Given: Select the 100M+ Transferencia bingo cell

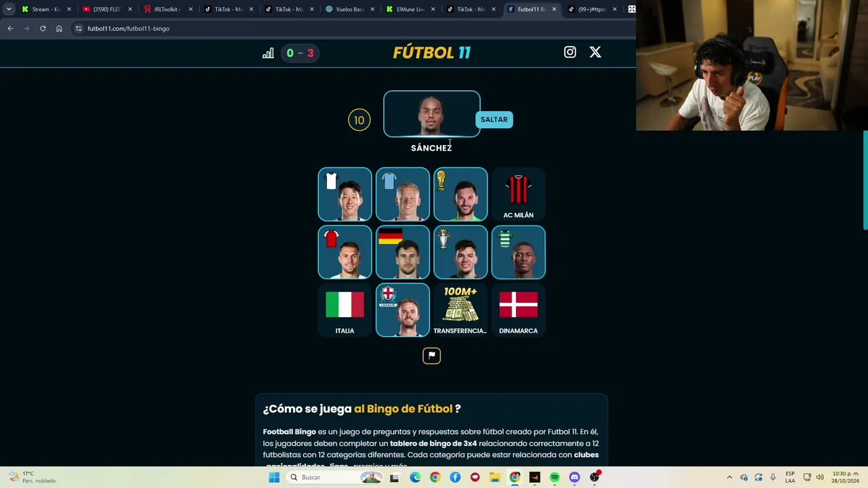Looking at the screenshot, I should pos(460,310).
